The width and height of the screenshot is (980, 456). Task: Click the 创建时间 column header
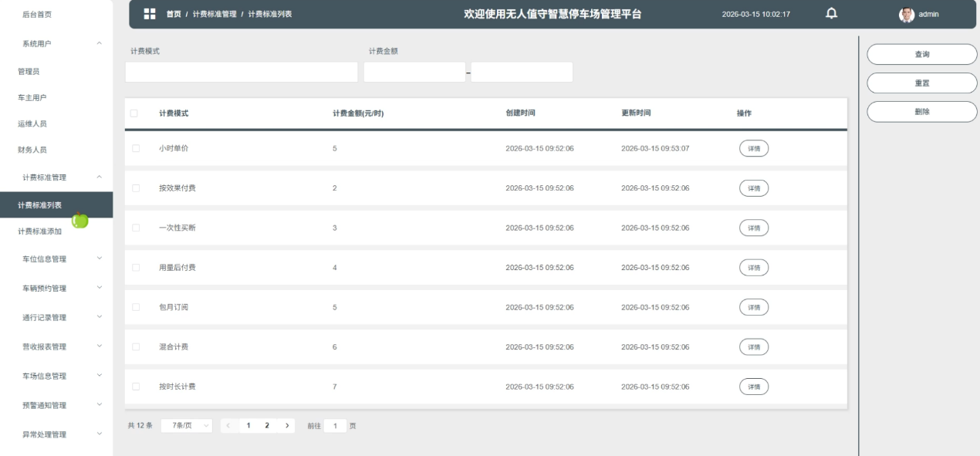(520, 113)
